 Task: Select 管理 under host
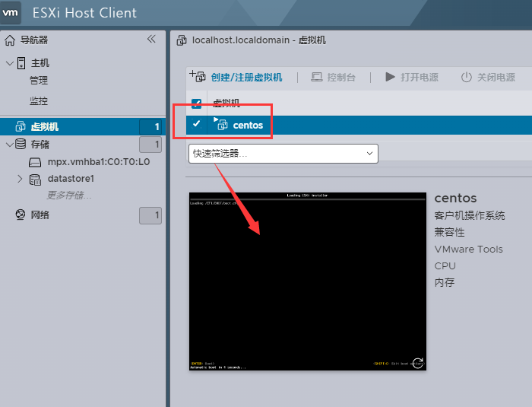point(39,80)
